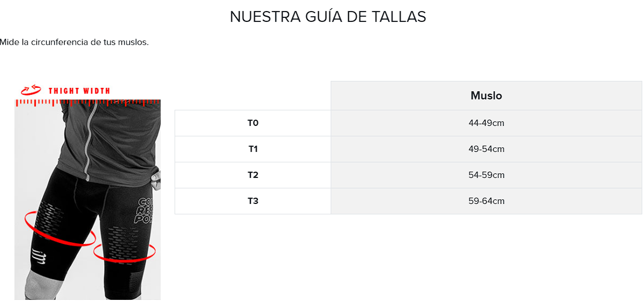Click the NUESTRA GUÍA DE TALLAS heading
The height and width of the screenshot is (308, 644).
tap(328, 17)
